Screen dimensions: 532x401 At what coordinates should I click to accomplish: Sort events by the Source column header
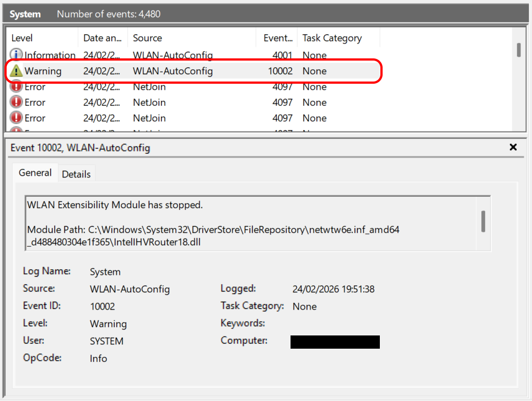click(147, 38)
